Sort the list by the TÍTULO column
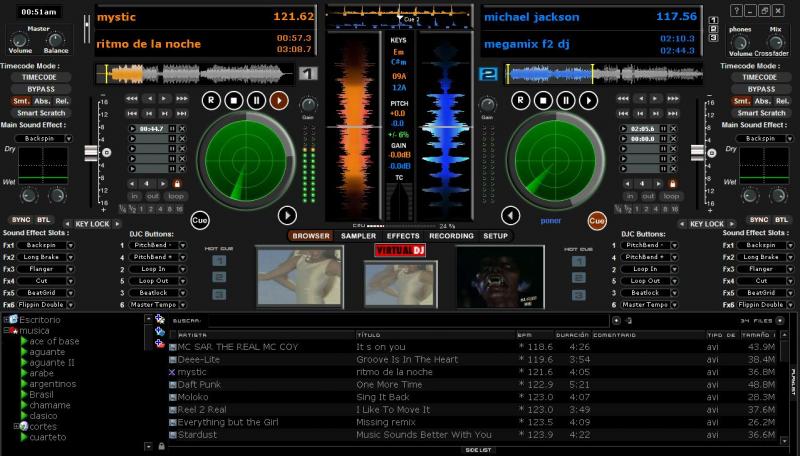The image size is (800, 456). (435, 335)
